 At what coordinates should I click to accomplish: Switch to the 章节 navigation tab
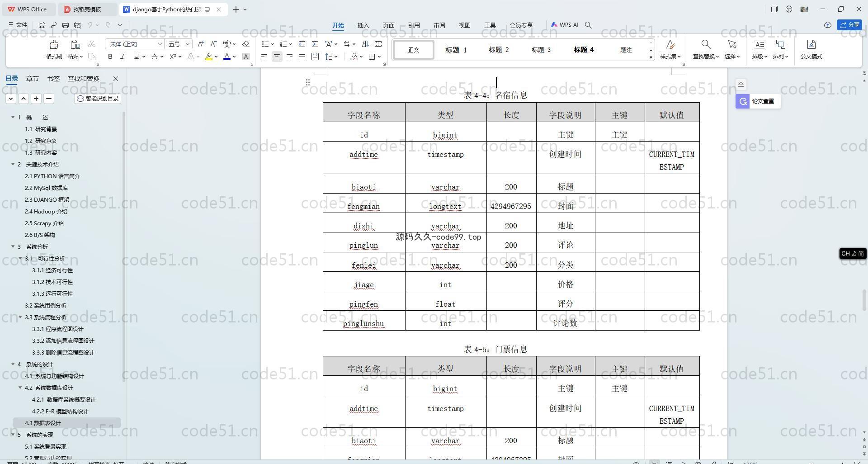pos(32,79)
